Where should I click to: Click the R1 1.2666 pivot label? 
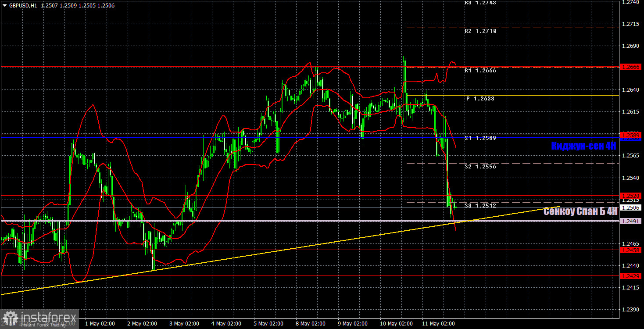pos(481,70)
